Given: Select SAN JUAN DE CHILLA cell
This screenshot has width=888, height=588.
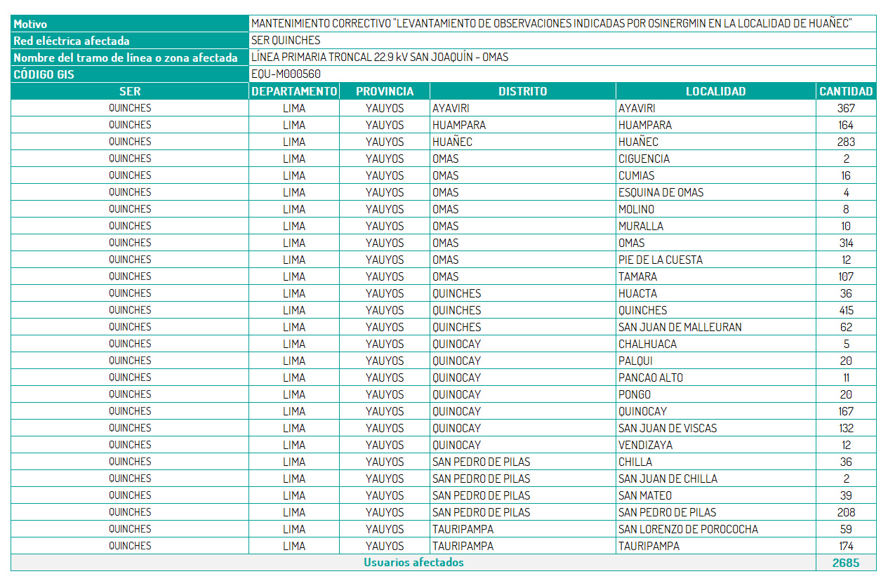Looking at the screenshot, I should 716,479.
